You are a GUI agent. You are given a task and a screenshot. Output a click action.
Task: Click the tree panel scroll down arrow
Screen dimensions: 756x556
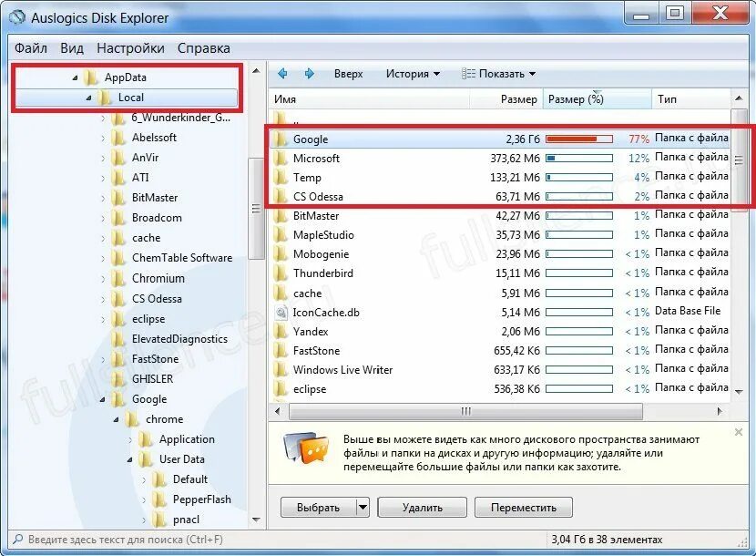[256, 520]
